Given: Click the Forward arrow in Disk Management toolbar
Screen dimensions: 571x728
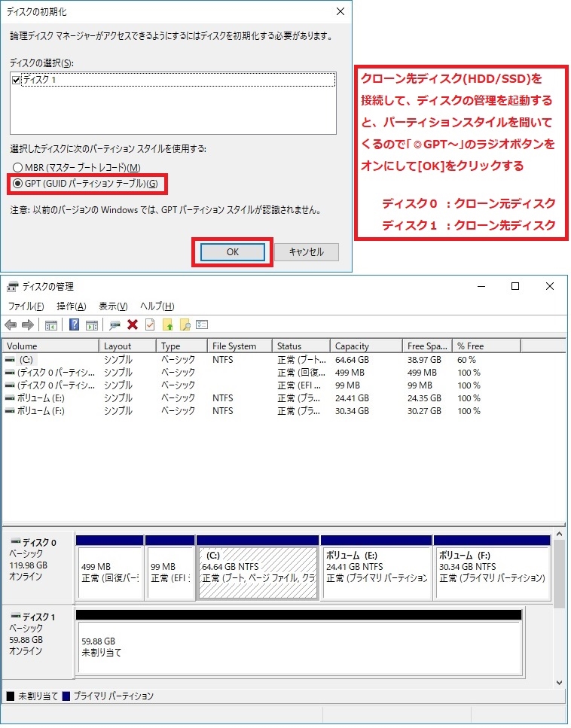Looking at the screenshot, I should point(28,325).
